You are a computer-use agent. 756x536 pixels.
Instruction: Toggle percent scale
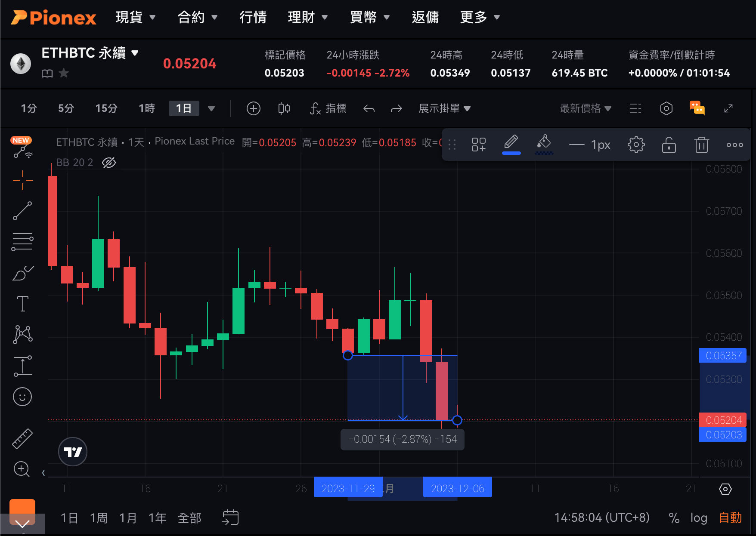coord(674,518)
